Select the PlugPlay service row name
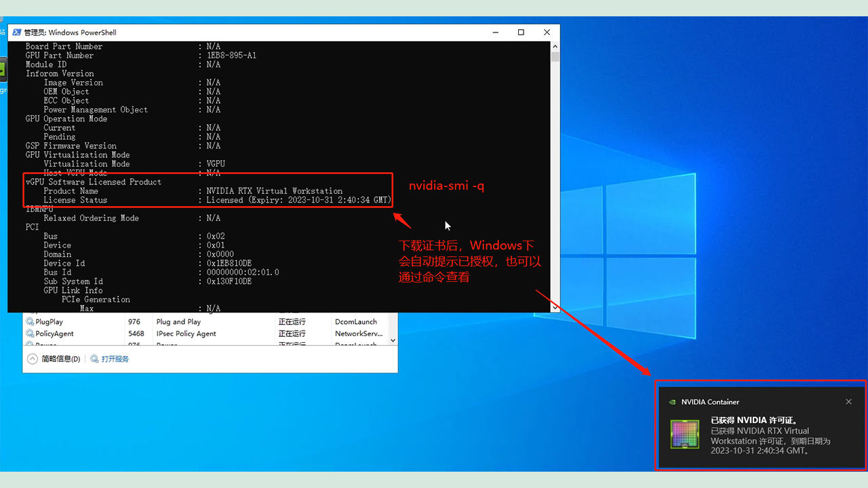 pyautogui.click(x=50, y=322)
